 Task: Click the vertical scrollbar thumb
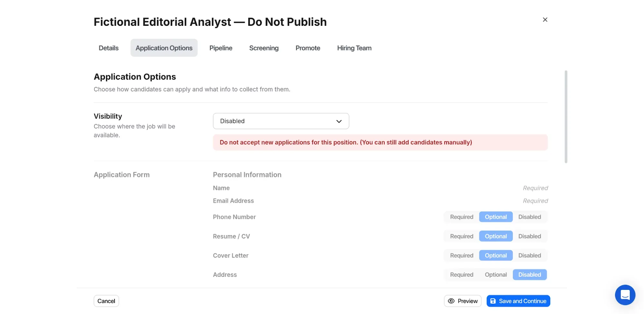click(x=566, y=117)
